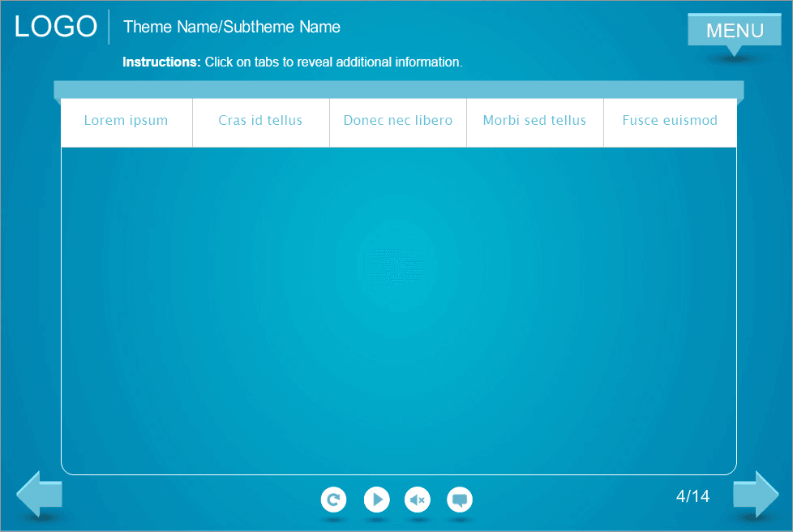Image resolution: width=793 pixels, height=532 pixels.
Task: Open the Donec nec libero tab
Action: [397, 121]
